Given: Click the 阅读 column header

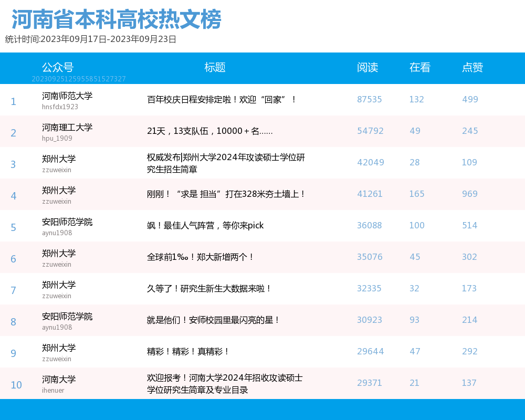Looking at the screenshot, I should pos(367,67).
